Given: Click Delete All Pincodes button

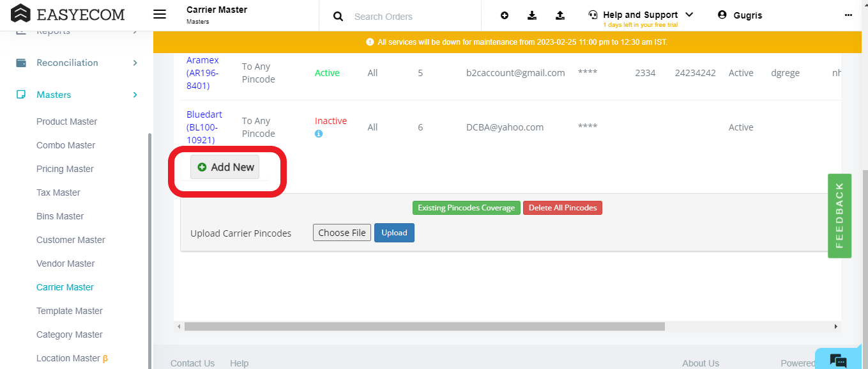Looking at the screenshot, I should coord(563,208).
